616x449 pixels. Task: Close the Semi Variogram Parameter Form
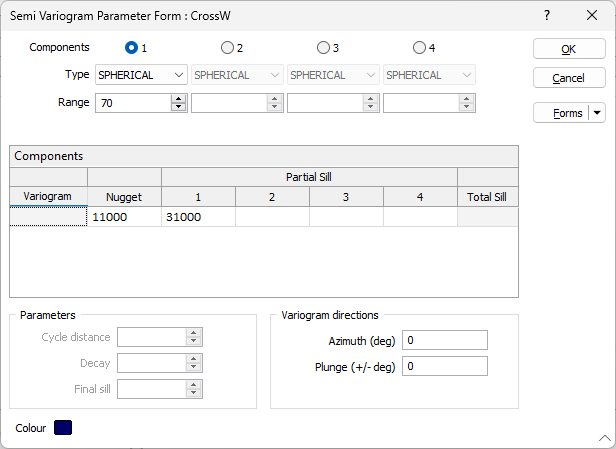[592, 16]
